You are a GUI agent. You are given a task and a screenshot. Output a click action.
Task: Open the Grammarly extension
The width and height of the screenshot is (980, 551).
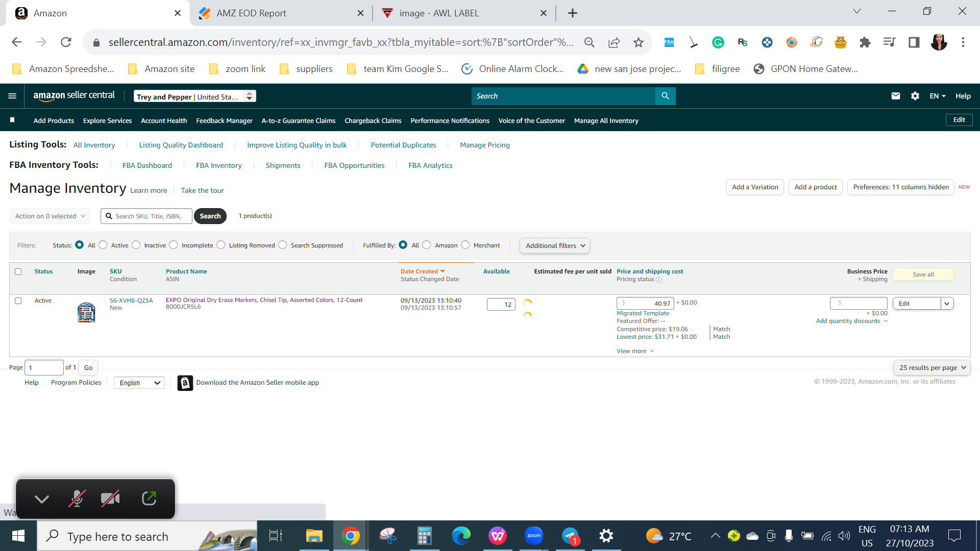(x=718, y=42)
